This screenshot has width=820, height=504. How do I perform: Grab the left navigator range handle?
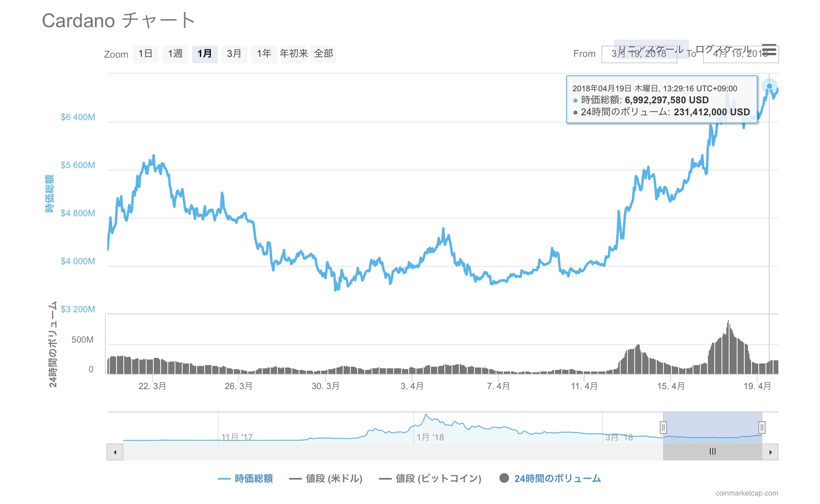click(x=663, y=428)
